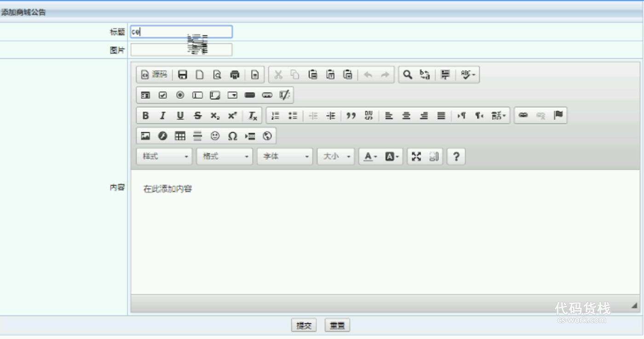Toggle Italic formatting
Viewport: 644px width, 339px height.
coord(162,115)
